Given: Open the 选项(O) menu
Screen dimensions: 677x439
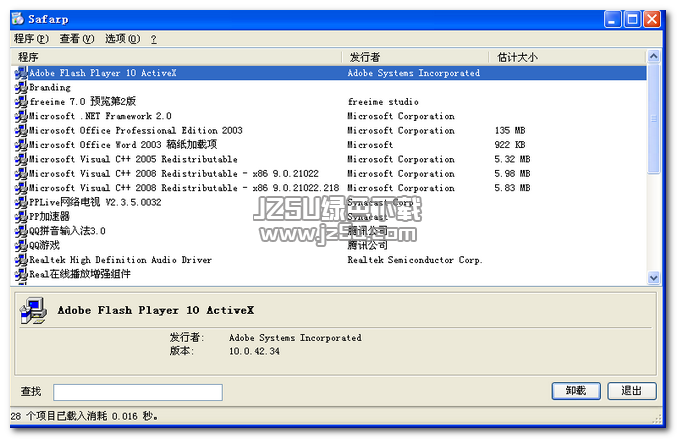Looking at the screenshot, I should pos(123,39).
